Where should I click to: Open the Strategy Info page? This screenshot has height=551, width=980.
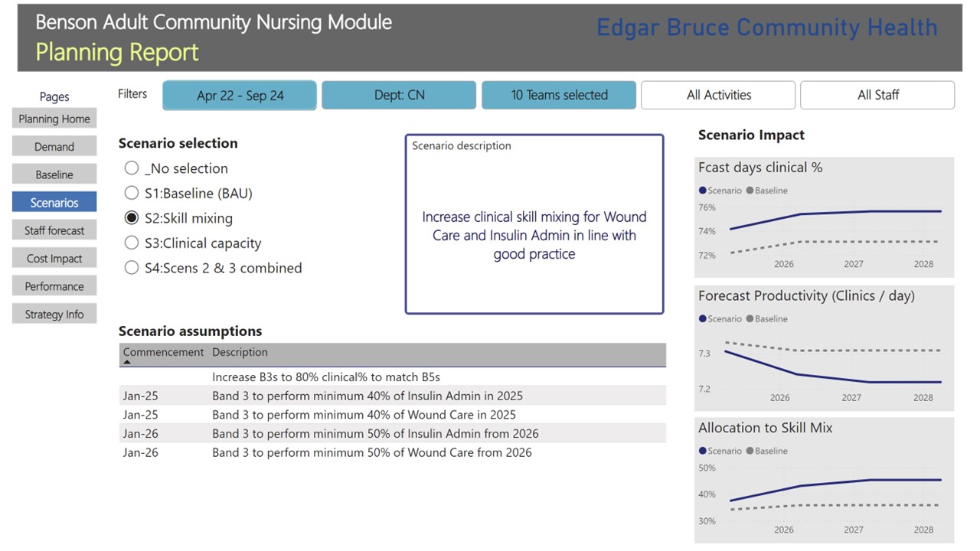[54, 315]
